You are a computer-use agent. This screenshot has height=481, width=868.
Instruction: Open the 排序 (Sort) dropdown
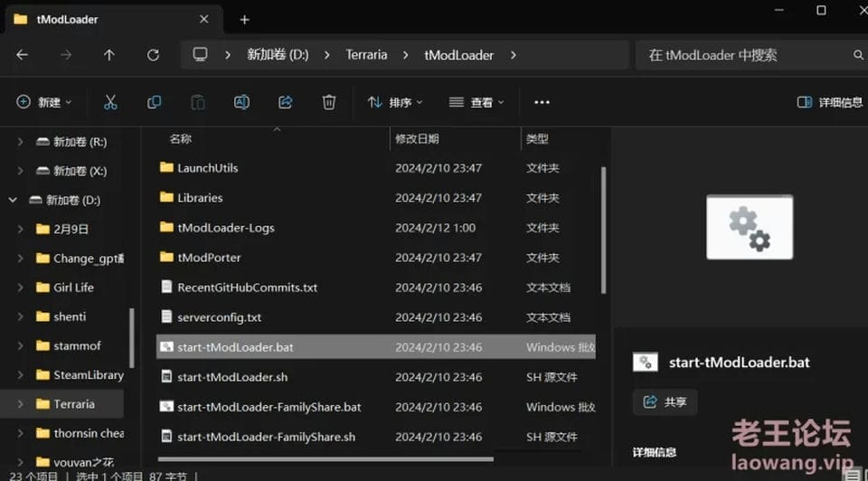click(395, 102)
